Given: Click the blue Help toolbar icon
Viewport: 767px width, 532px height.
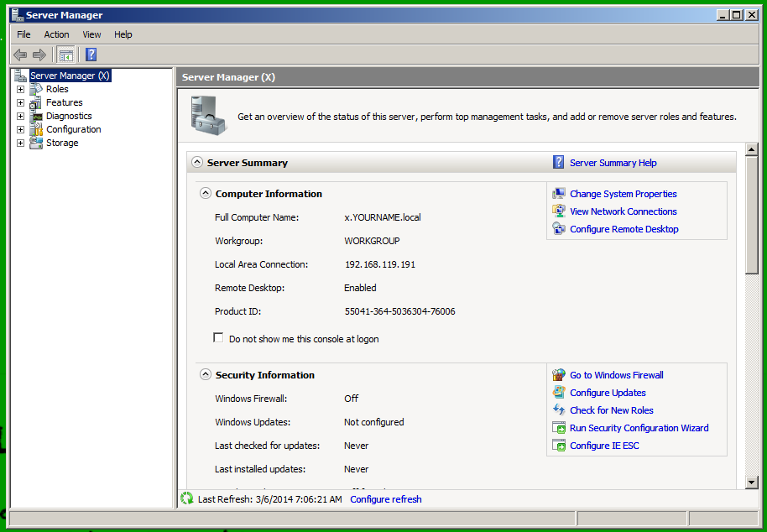Looking at the screenshot, I should click(91, 55).
